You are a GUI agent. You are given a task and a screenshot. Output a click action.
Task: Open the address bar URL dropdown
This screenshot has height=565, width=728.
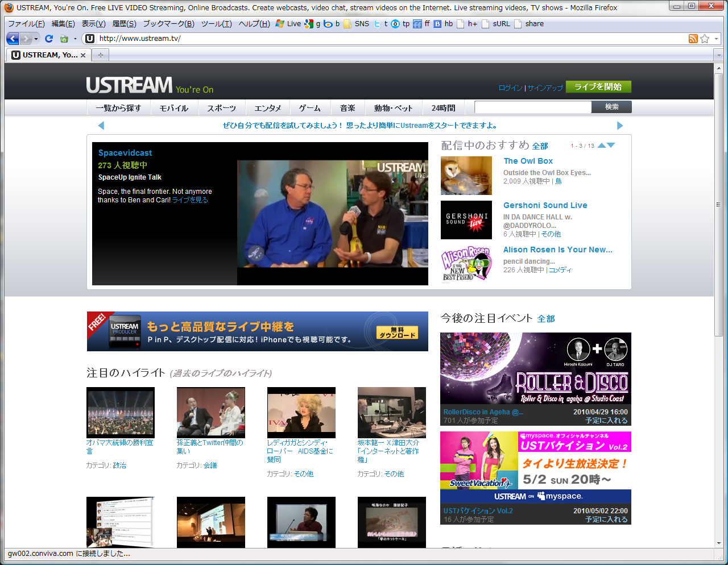click(x=717, y=39)
